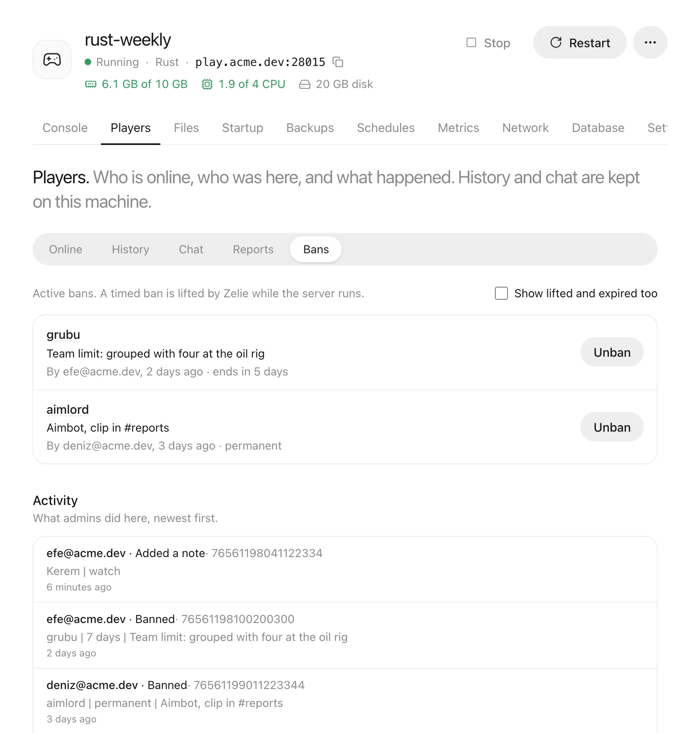700x733 pixels.
Task: Open the three-dots more options menu
Action: point(650,42)
